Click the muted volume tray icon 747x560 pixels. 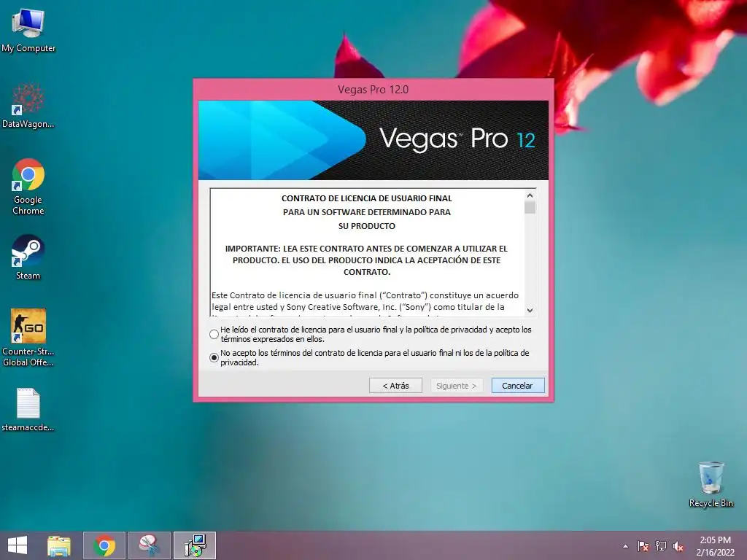678,546
